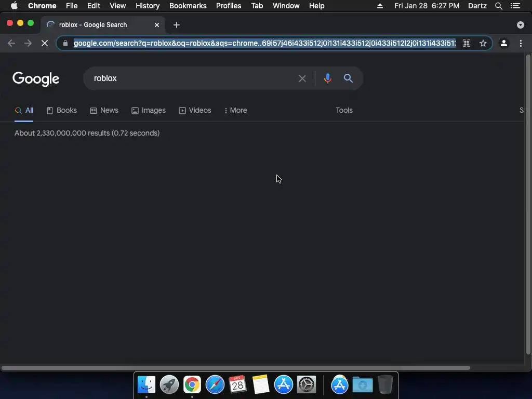Clear the search box with X
The width and height of the screenshot is (532, 399).
[302, 79]
